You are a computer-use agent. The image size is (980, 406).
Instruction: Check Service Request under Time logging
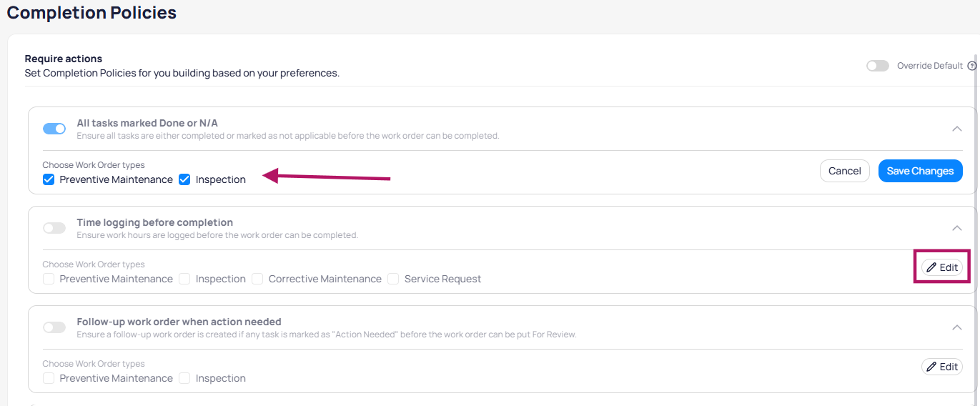pyautogui.click(x=393, y=279)
